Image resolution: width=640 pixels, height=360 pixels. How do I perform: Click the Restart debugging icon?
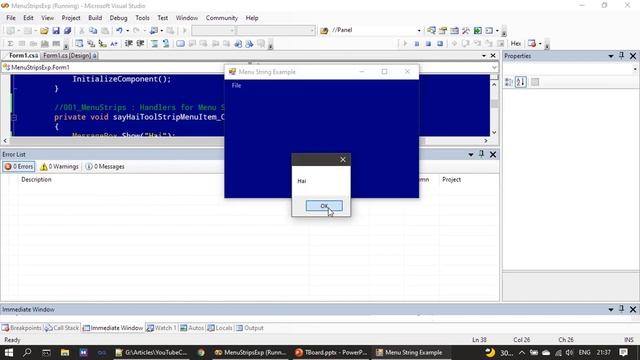(440, 44)
